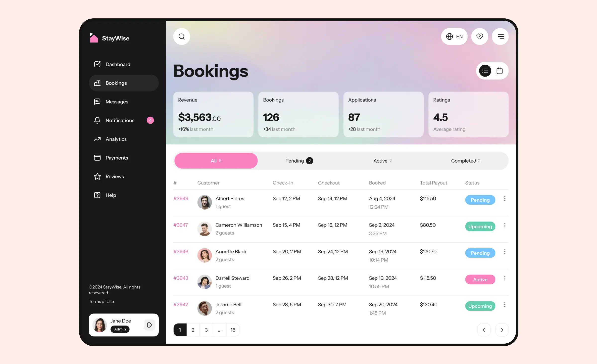This screenshot has width=597, height=364.
Task: Expand options for booking #3949
Action: click(x=505, y=199)
